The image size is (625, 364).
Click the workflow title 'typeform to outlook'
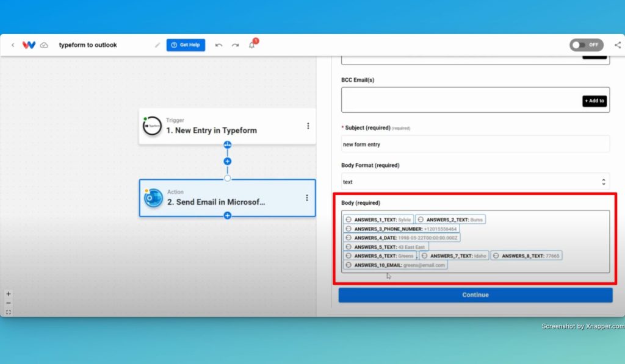(x=88, y=45)
